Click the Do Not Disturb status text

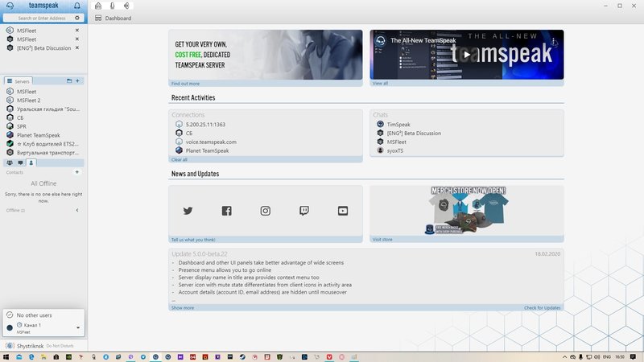pyautogui.click(x=60, y=346)
